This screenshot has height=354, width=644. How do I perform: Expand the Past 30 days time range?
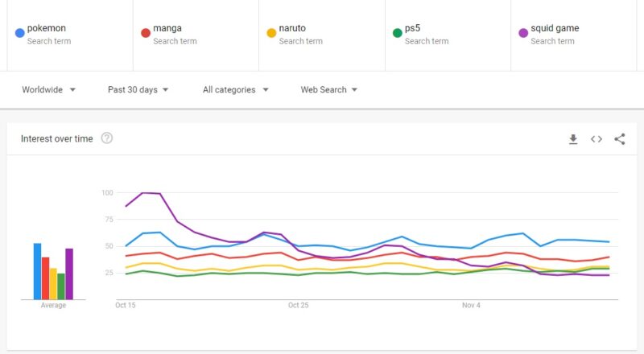tap(138, 90)
